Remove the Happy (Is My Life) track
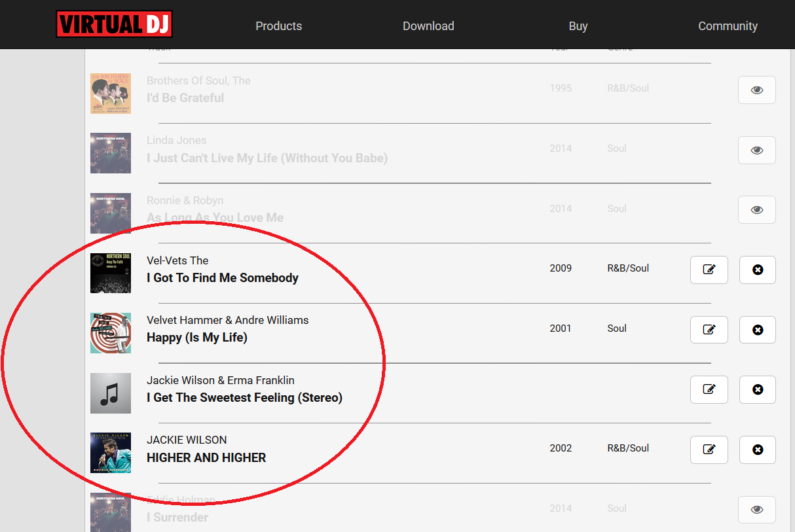 pyautogui.click(x=758, y=330)
